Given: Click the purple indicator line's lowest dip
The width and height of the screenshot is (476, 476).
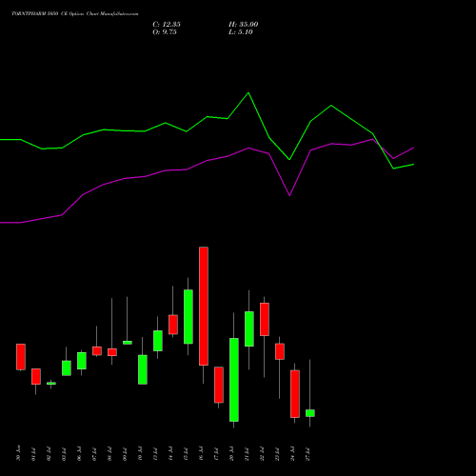Looking at the screenshot, I should pos(289,195).
